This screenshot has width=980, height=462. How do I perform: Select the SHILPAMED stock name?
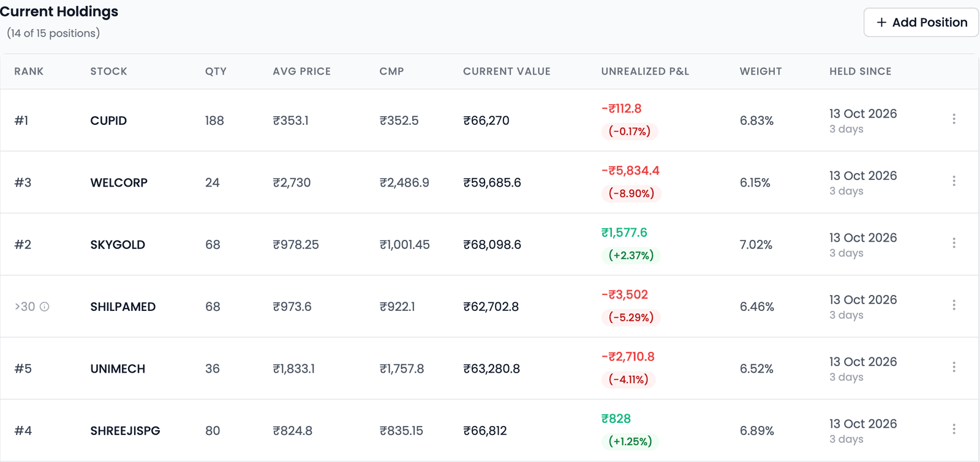click(123, 307)
